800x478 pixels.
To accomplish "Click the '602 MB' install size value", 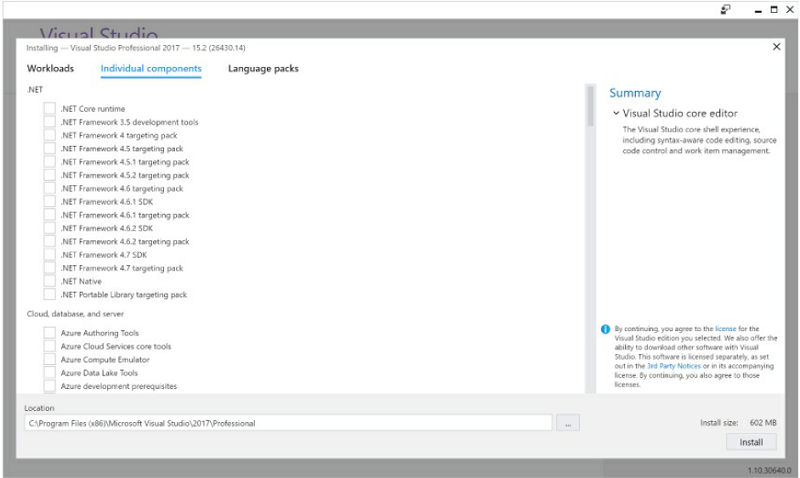I will pyautogui.click(x=763, y=422).
